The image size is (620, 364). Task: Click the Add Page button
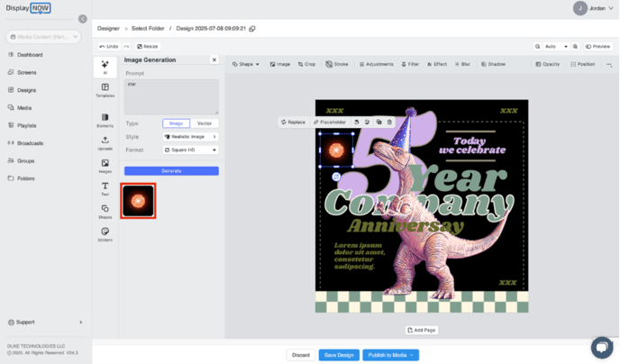coord(422,330)
